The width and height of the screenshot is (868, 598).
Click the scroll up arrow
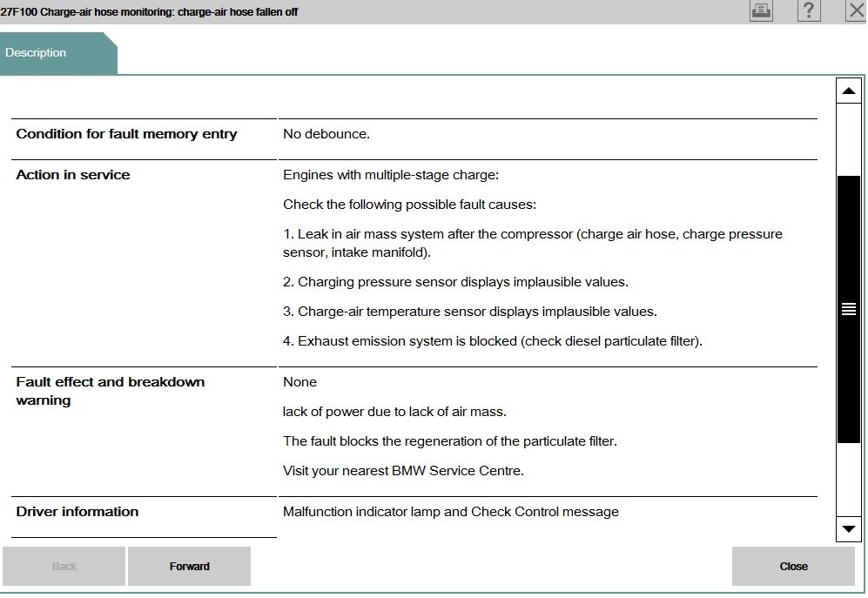pos(848,91)
